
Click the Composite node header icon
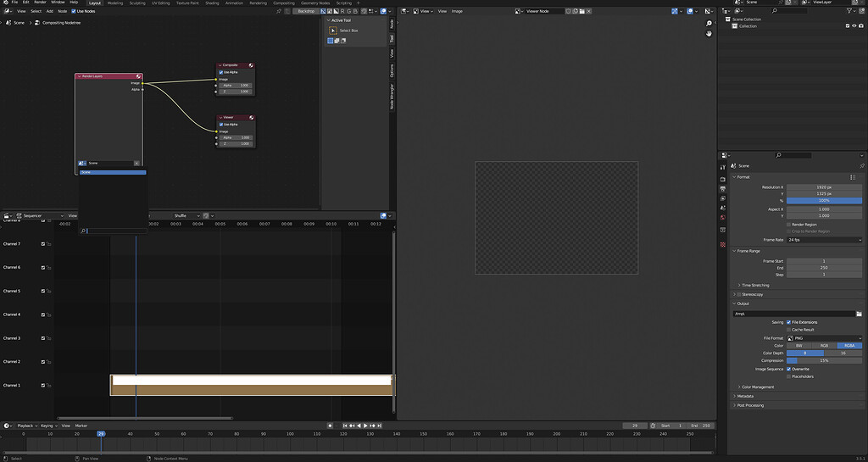point(251,65)
